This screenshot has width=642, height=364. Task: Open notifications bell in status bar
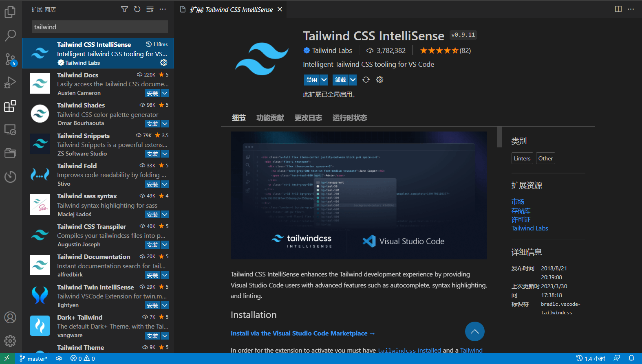[x=631, y=358]
